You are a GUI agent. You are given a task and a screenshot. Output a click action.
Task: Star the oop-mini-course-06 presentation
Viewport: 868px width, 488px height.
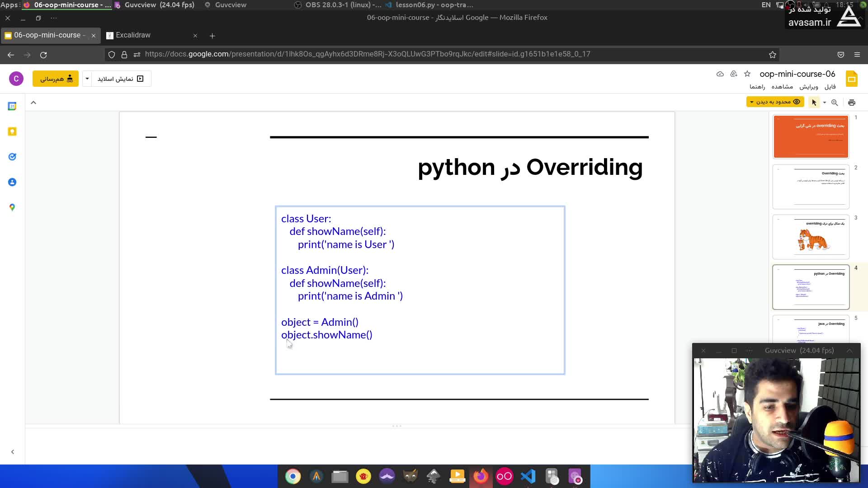coord(747,74)
